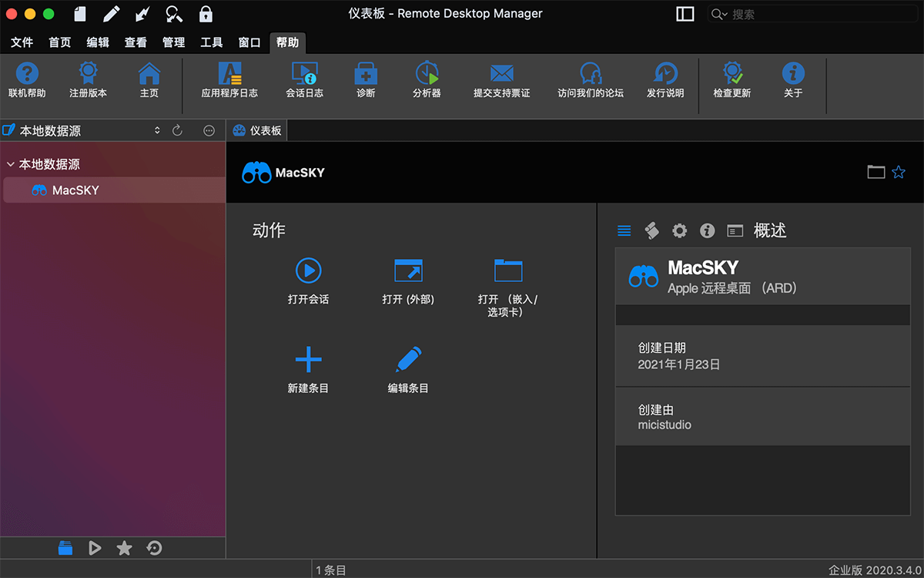Click 打开 (嵌入/选项卡) embedded action
Screen dimensions: 924x578
click(x=508, y=287)
